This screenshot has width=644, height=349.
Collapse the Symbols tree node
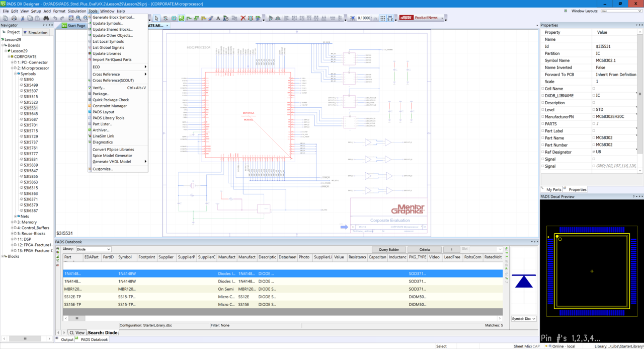(15, 74)
